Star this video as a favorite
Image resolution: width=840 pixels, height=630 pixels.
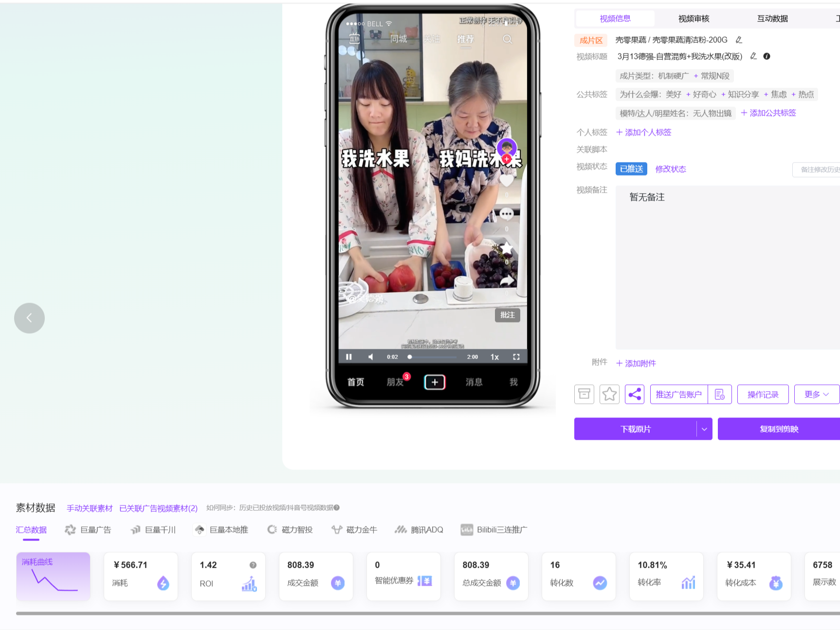(609, 394)
